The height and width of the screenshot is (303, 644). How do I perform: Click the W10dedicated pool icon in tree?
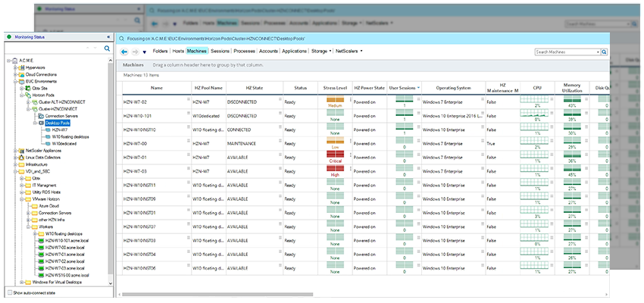[48, 144]
